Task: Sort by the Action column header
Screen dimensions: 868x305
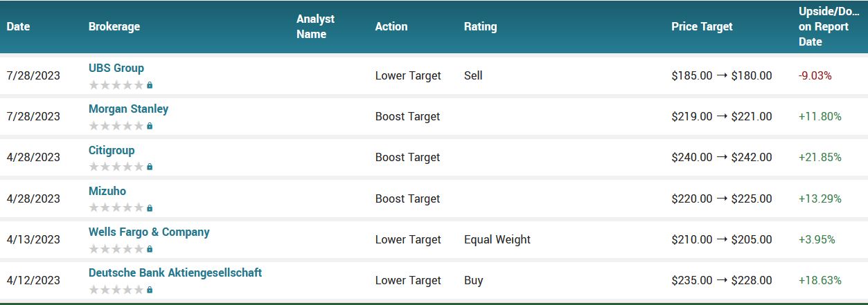Action: pyautogui.click(x=391, y=26)
